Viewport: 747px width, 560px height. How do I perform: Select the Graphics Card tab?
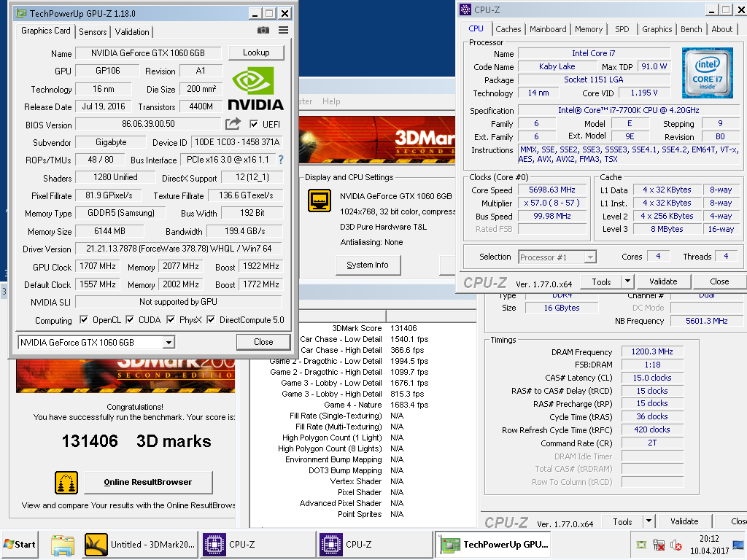coord(46,31)
